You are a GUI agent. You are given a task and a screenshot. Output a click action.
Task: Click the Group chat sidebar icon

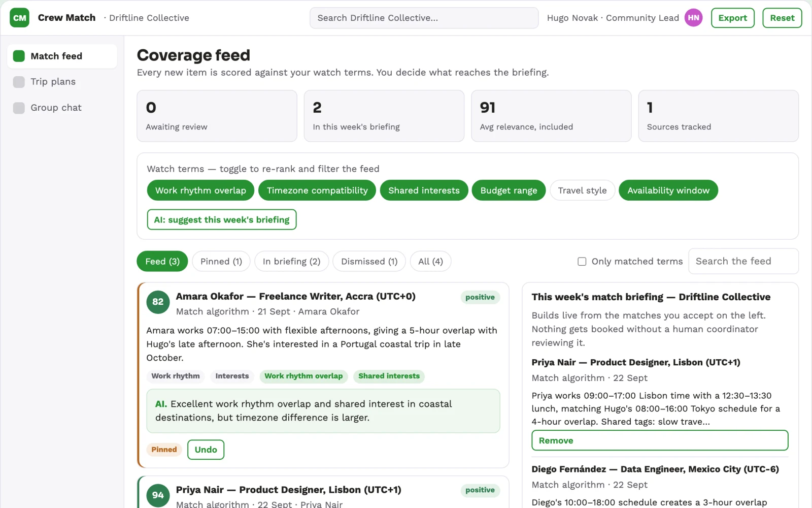(x=19, y=108)
